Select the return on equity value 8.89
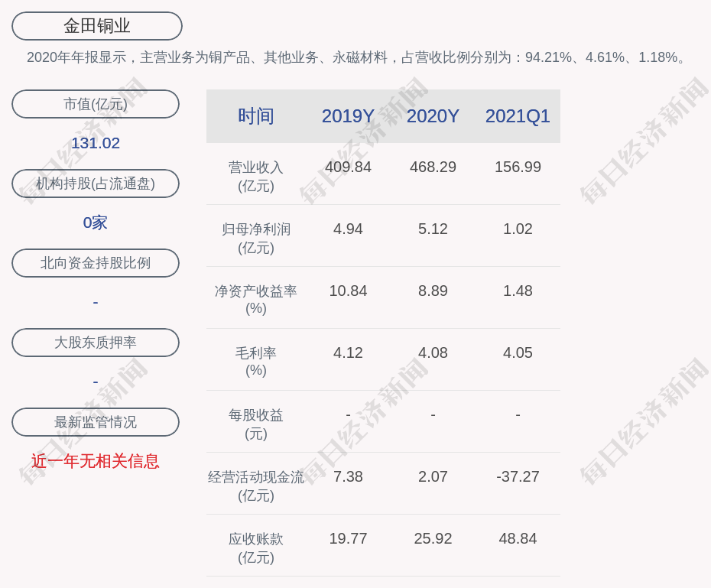Viewport: 711px width, 588px height. (x=433, y=291)
